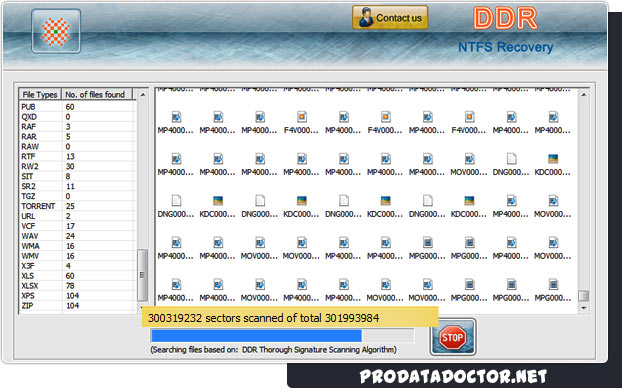The image size is (622, 388).
Task: Select the RAW file type row
Action: 77,146
